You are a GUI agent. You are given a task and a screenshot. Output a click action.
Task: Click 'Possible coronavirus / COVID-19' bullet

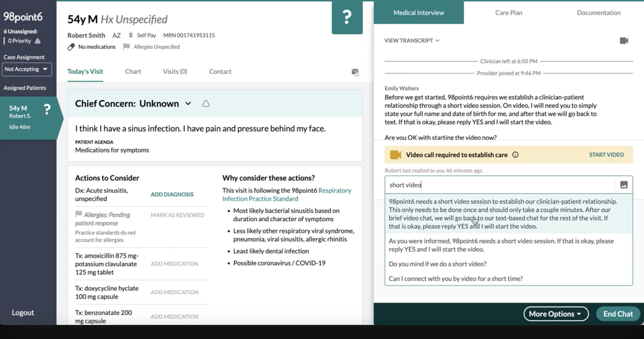pos(279,263)
